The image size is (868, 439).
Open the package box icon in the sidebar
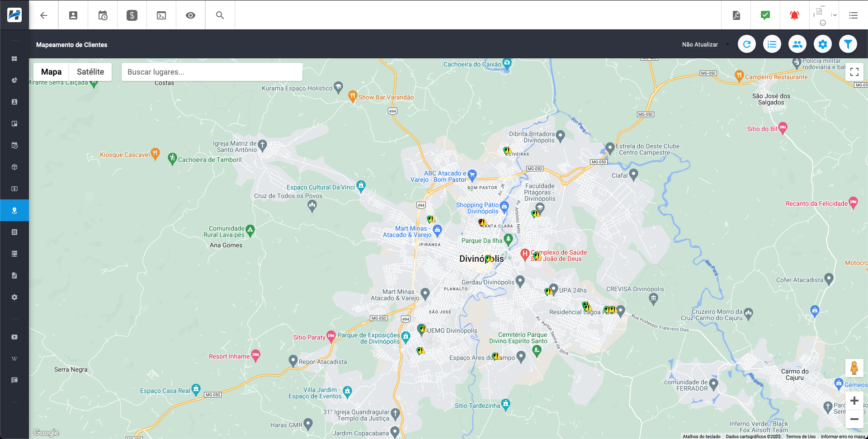click(14, 167)
